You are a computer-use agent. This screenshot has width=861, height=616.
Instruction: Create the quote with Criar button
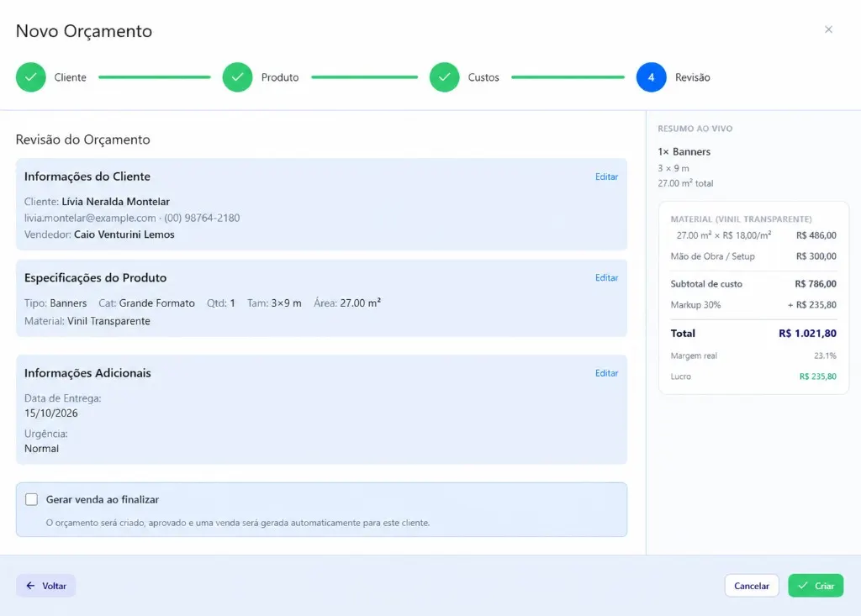click(816, 586)
